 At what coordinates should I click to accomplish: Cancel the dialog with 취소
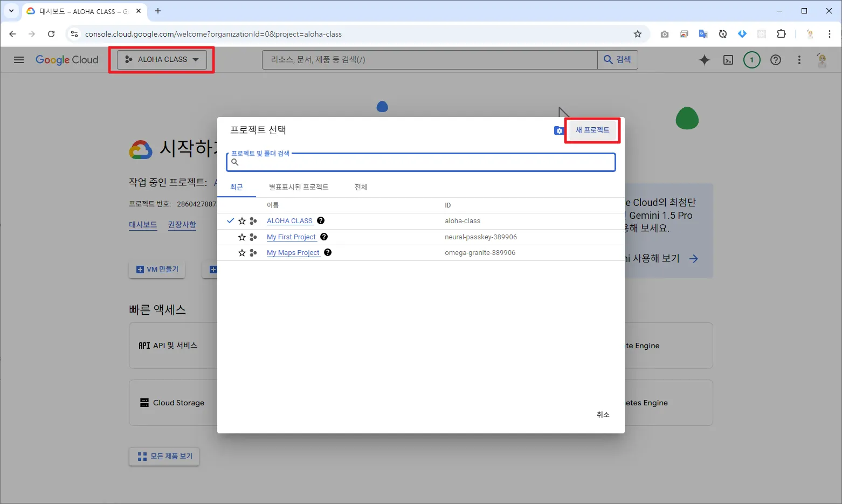[x=603, y=415]
